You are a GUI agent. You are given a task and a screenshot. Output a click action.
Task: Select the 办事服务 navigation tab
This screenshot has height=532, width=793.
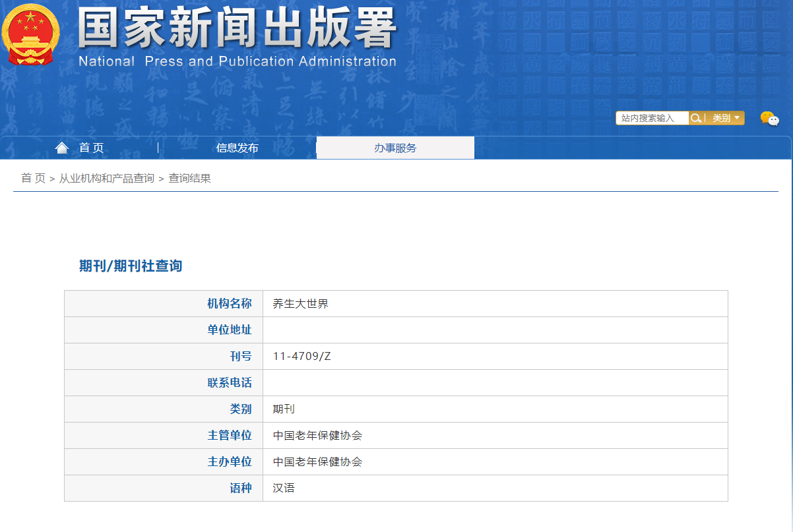pos(395,148)
